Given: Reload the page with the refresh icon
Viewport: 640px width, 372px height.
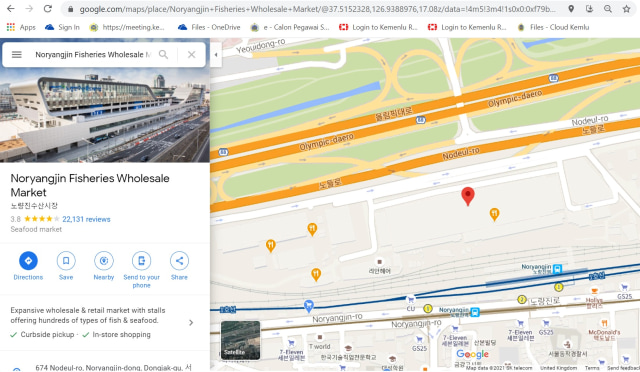Looking at the screenshot, I should (48, 9).
